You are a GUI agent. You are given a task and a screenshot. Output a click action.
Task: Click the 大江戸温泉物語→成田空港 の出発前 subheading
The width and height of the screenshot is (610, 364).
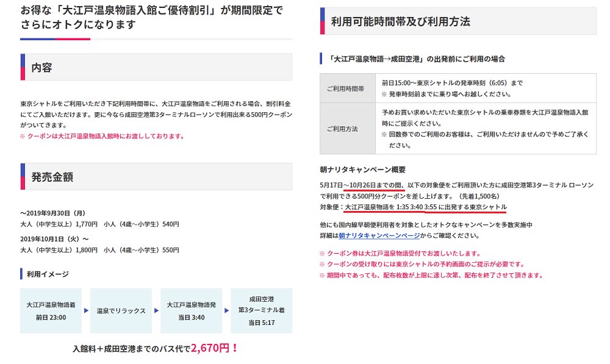tap(416, 59)
